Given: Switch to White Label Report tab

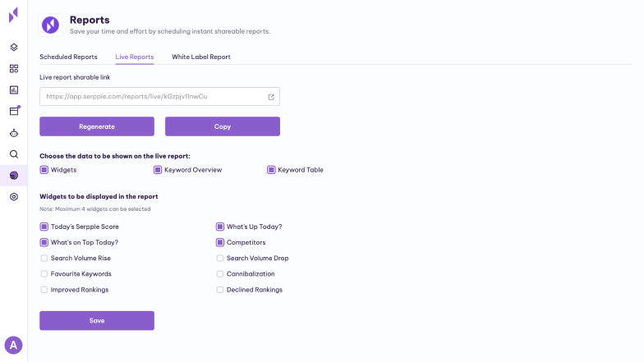Looking at the screenshot, I should (200, 57).
